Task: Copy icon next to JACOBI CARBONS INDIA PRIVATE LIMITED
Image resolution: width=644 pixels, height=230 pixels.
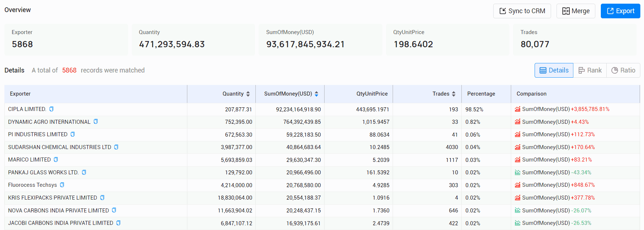Action: point(119,223)
